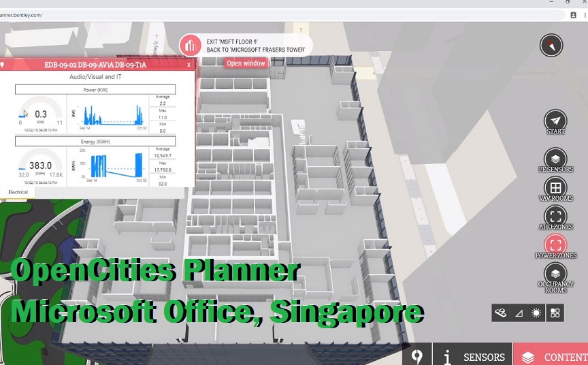Click the energy Average value 10,545.7

click(x=163, y=156)
